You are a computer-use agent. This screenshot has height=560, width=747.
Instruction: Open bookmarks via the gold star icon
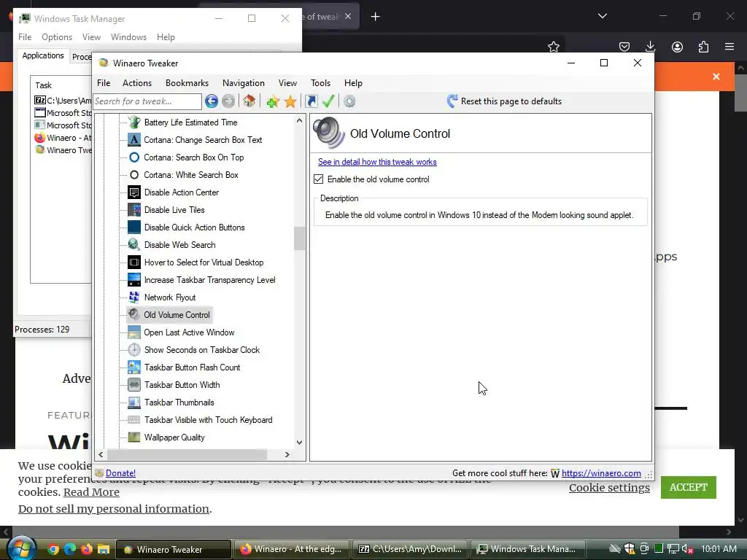[290, 101]
